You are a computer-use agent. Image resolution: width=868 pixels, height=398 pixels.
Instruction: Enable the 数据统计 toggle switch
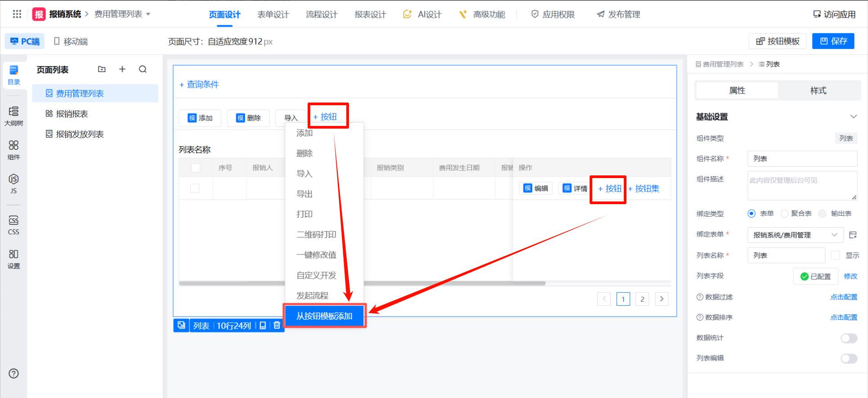849,338
